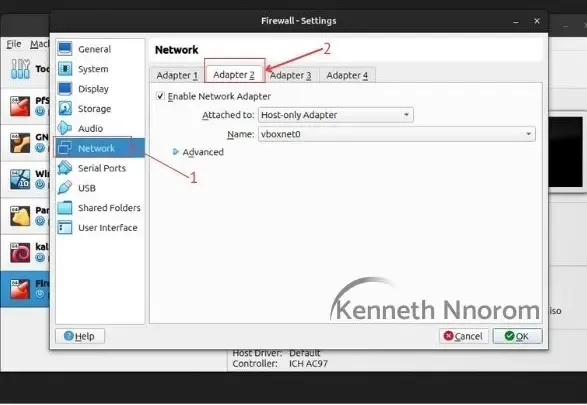Open the User Interface icon
Screen dimensions: 587x405
click(x=65, y=228)
